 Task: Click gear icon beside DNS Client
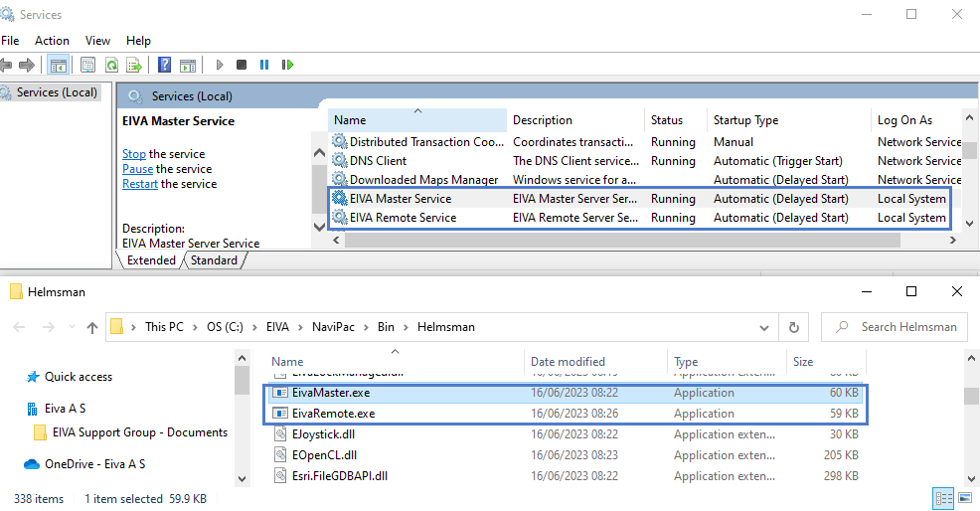(339, 161)
